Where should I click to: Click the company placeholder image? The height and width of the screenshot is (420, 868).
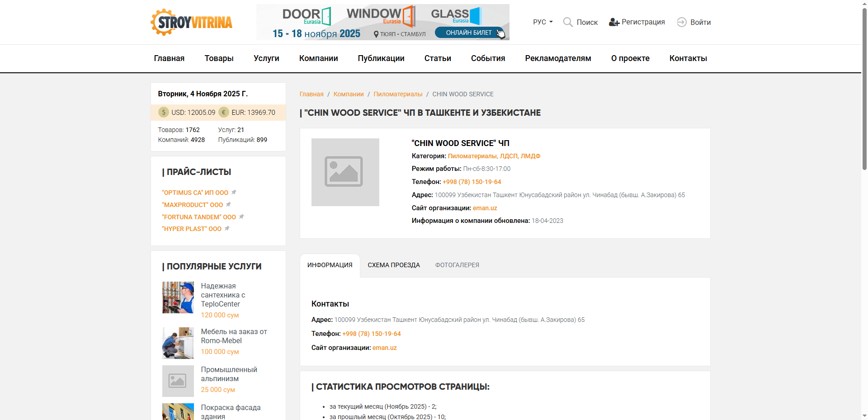pyautogui.click(x=345, y=172)
